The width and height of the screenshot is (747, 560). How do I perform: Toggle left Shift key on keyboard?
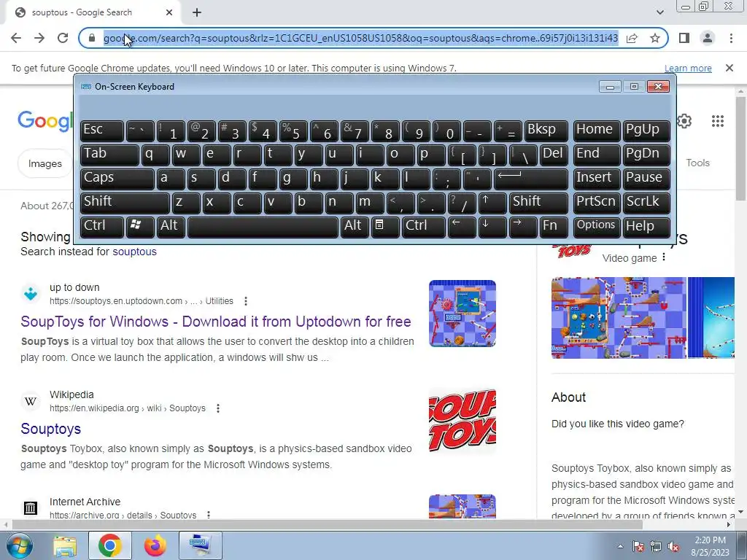[125, 203]
